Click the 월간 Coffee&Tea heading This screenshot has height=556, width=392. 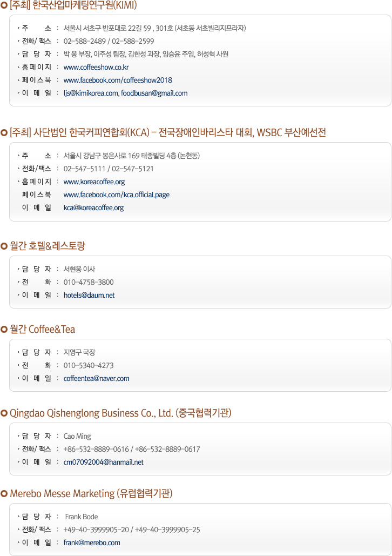tap(43, 329)
